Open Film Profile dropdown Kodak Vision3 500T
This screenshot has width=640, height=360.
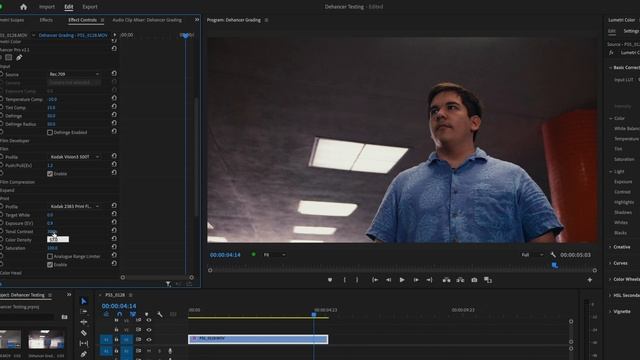pyautogui.click(x=74, y=157)
